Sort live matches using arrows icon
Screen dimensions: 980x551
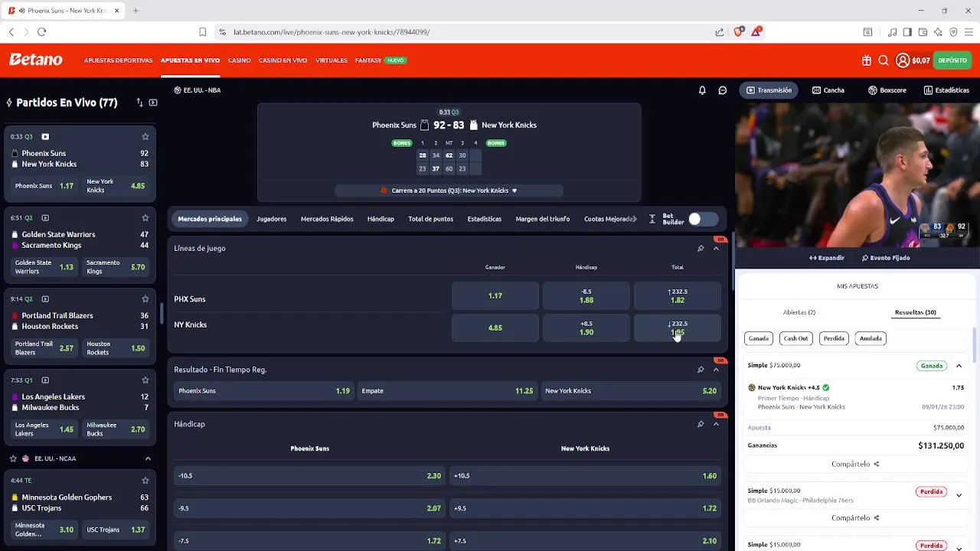pos(139,103)
